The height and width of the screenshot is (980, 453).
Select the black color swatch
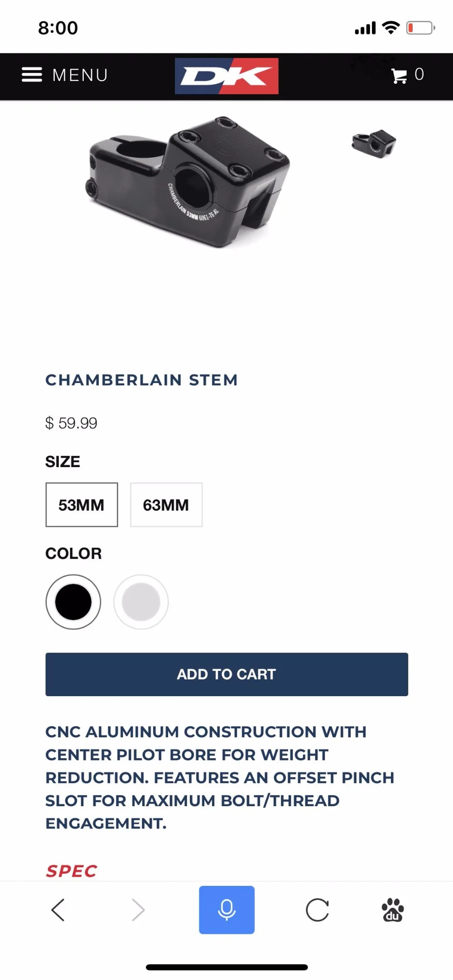click(x=73, y=602)
